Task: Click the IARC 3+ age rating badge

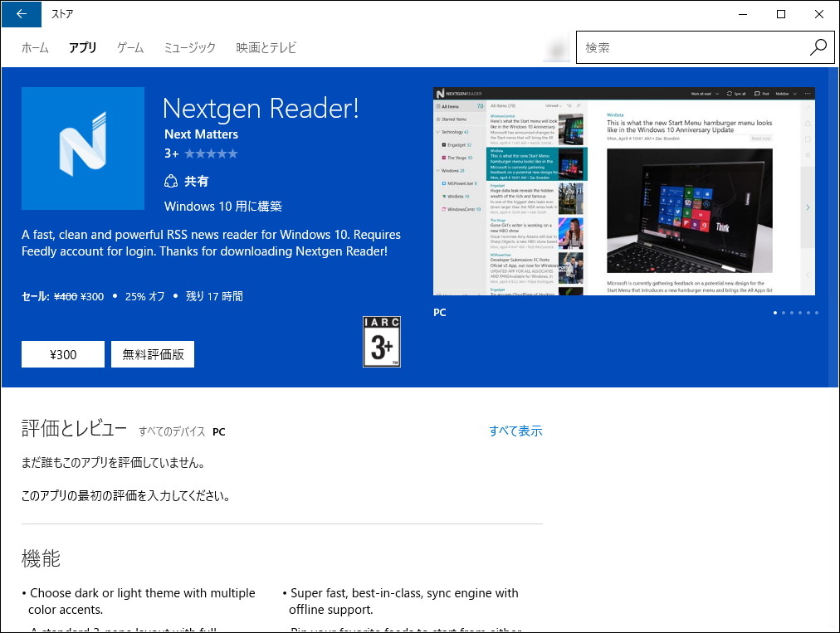Action: (381, 341)
